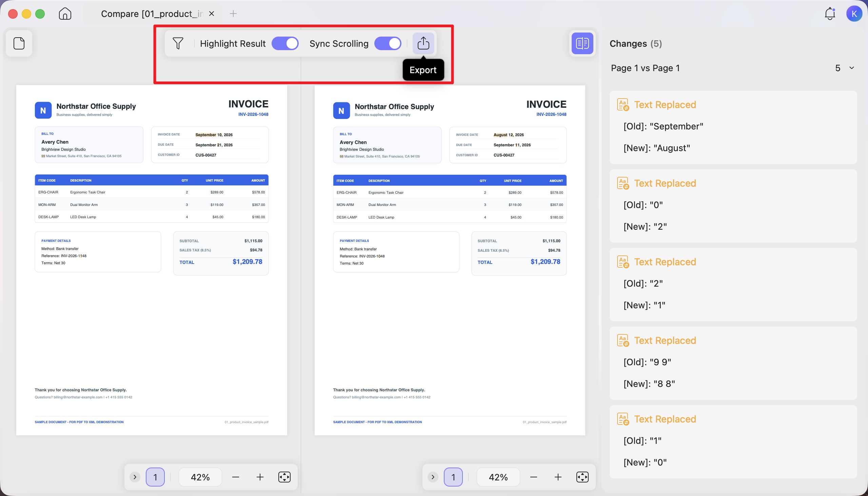Zoom out in the left document
Screen dimensions: 868x496
[236, 477]
